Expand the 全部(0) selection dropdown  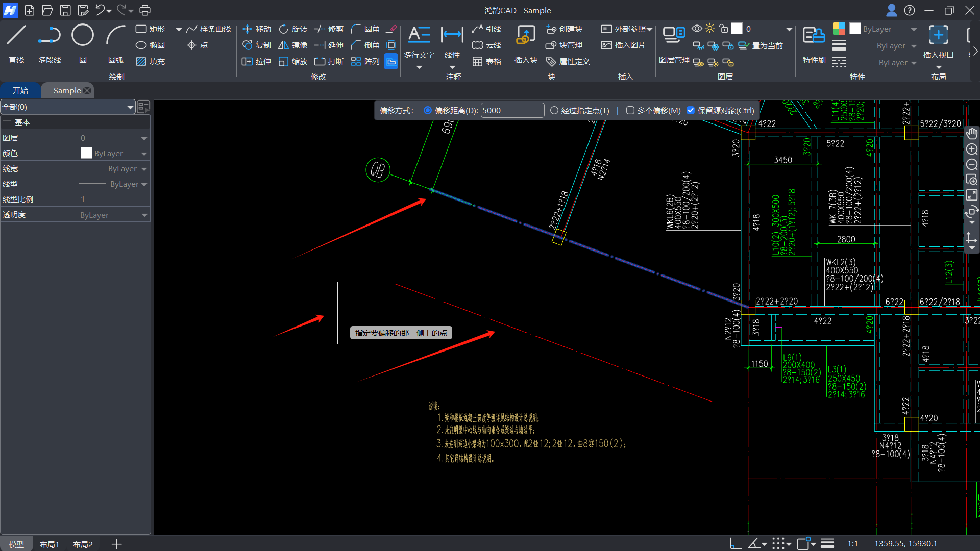pyautogui.click(x=130, y=107)
